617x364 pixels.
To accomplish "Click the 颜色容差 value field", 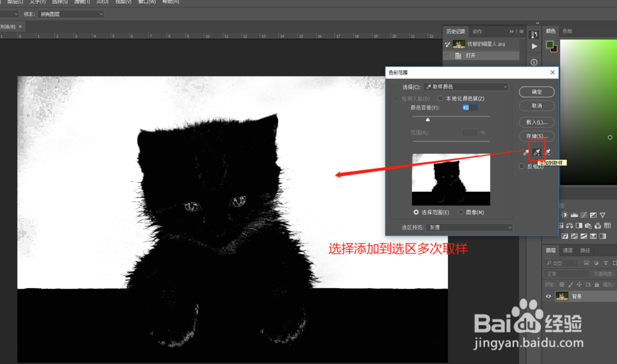I will pyautogui.click(x=470, y=107).
